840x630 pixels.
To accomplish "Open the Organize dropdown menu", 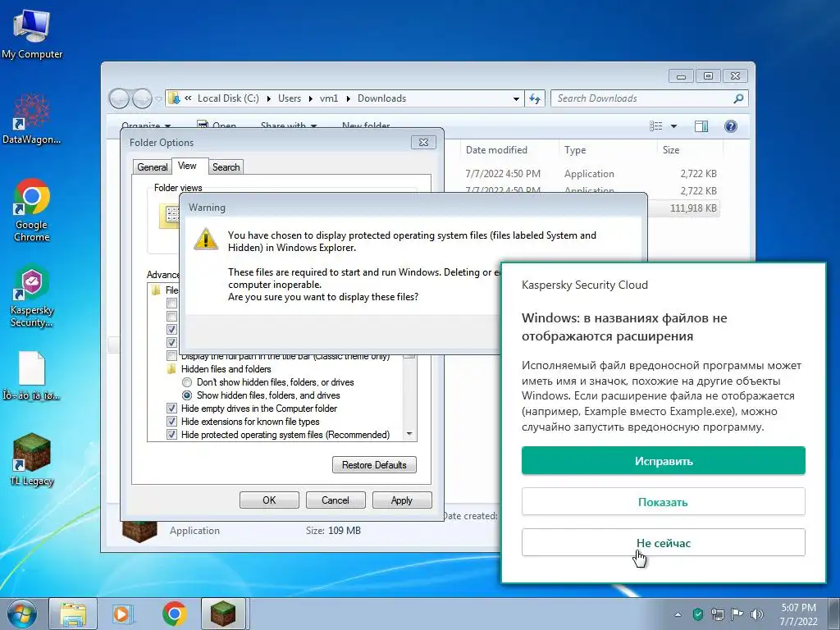I will tap(146, 126).
